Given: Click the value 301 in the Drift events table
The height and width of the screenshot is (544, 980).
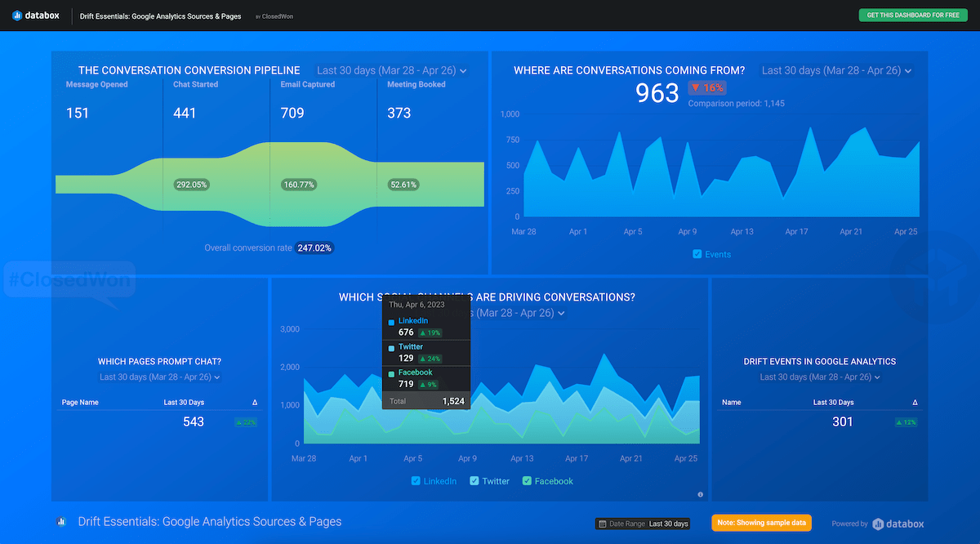Looking at the screenshot, I should coord(842,422).
